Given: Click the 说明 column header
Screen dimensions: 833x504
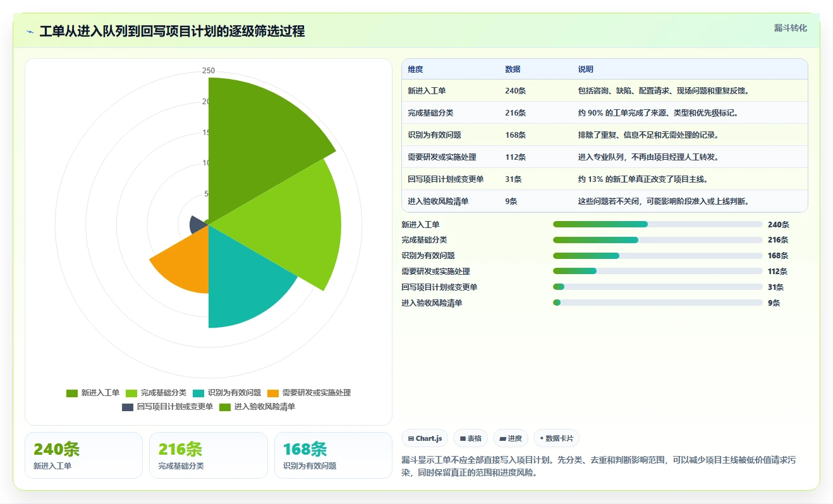Looking at the screenshot, I should click(x=586, y=69).
